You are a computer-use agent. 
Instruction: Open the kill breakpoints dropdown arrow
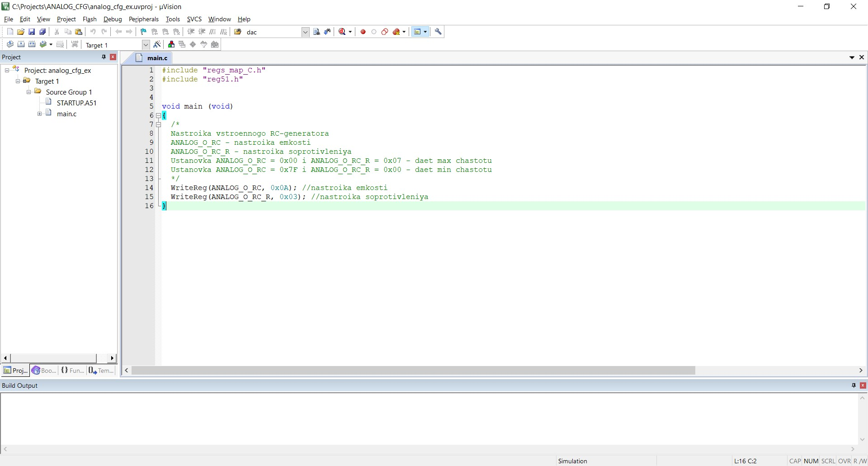click(x=404, y=32)
